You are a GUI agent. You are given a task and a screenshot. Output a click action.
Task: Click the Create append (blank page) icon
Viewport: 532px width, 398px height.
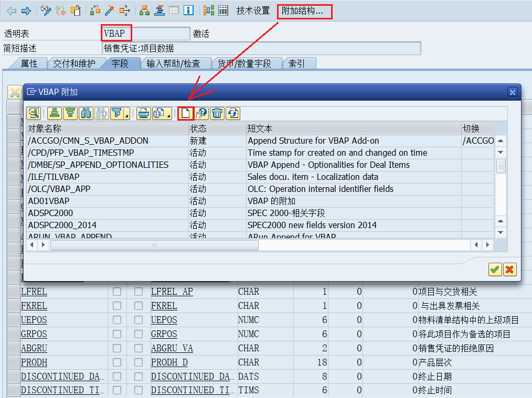186,113
